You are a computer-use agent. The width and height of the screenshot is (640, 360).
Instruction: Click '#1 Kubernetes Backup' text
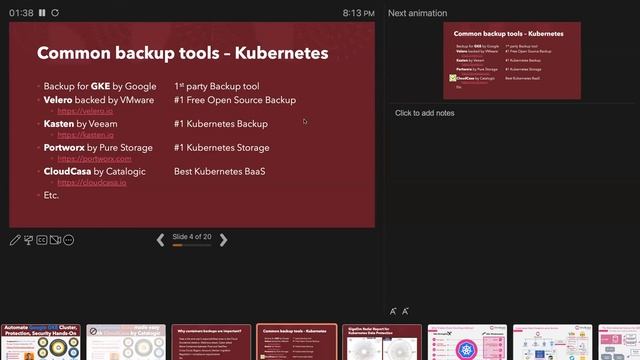click(x=221, y=124)
